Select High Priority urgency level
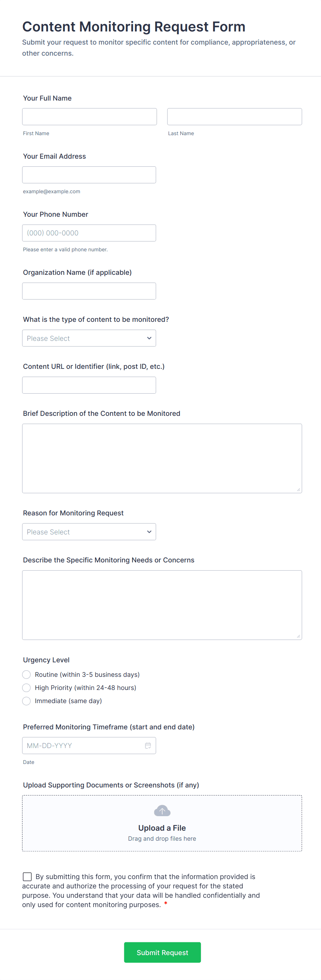The height and width of the screenshot is (980, 321). tap(26, 688)
